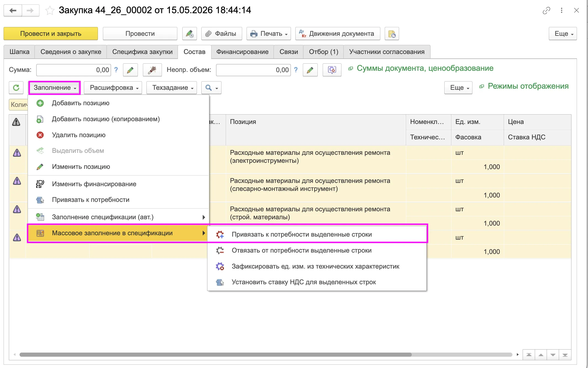
Task: Refresh the table with the green refresh icon
Action: (x=16, y=88)
